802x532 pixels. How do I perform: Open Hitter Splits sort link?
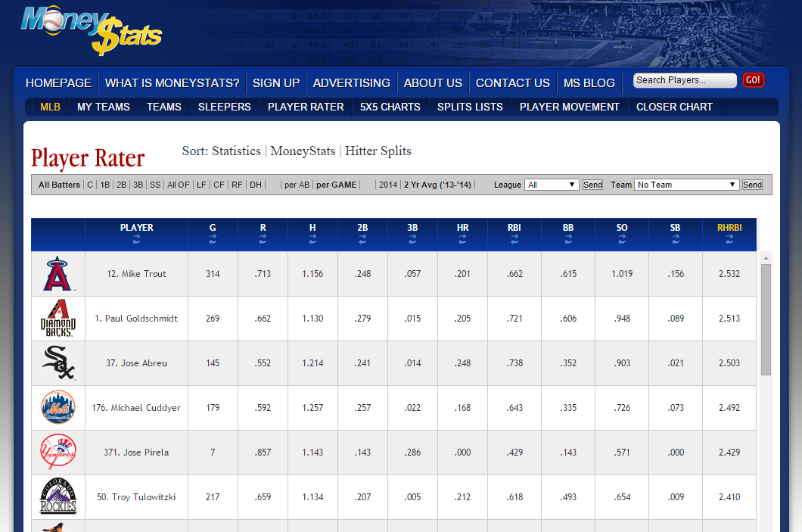(378, 151)
